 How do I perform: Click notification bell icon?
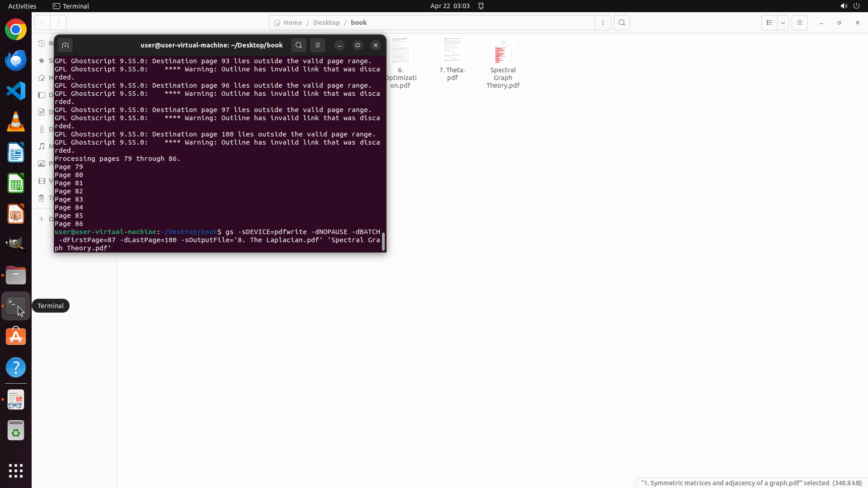pos(481,6)
